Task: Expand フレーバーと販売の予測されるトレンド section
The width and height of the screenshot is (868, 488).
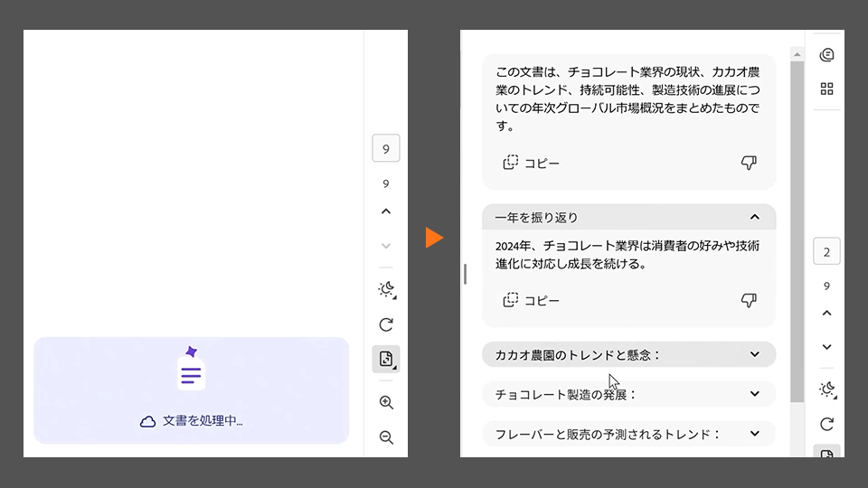Action: [755, 434]
